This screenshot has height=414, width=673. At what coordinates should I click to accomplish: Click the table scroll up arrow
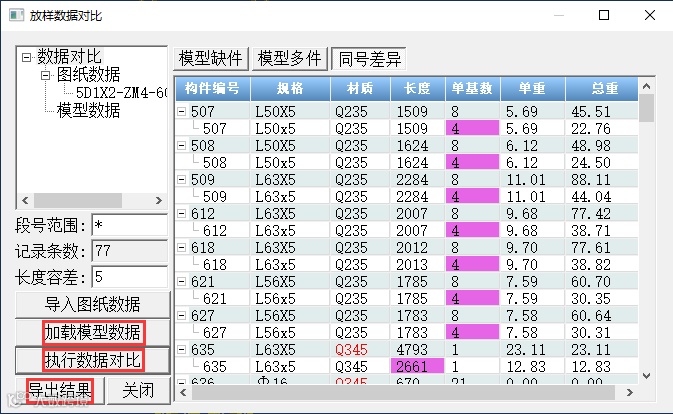click(x=646, y=86)
